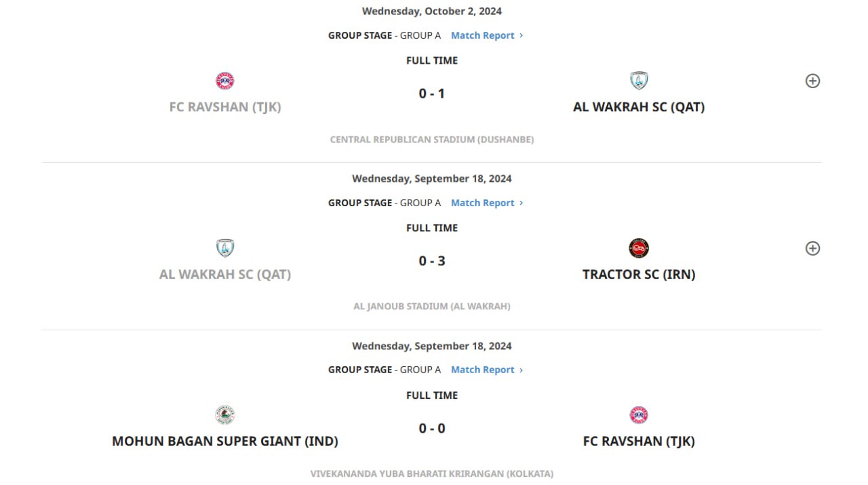The height and width of the screenshot is (485, 868).
Task: Click Al Janoub Stadium (Al Wakrah) venue text
Action: click(x=432, y=307)
